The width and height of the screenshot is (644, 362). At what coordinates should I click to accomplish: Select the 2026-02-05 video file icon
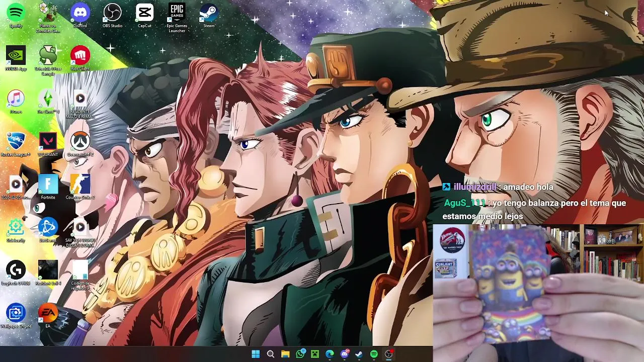[x=16, y=188]
